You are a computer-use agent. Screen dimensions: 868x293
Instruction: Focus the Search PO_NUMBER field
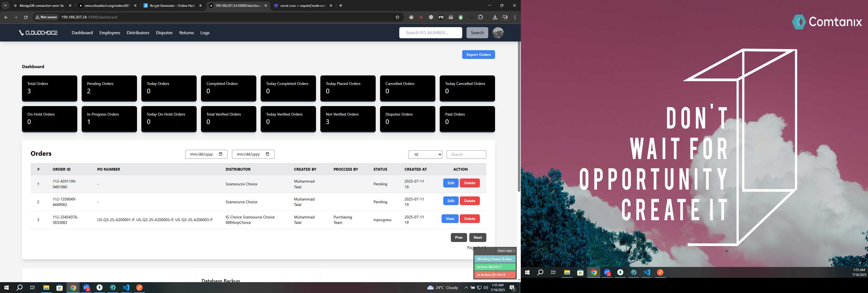pos(430,33)
